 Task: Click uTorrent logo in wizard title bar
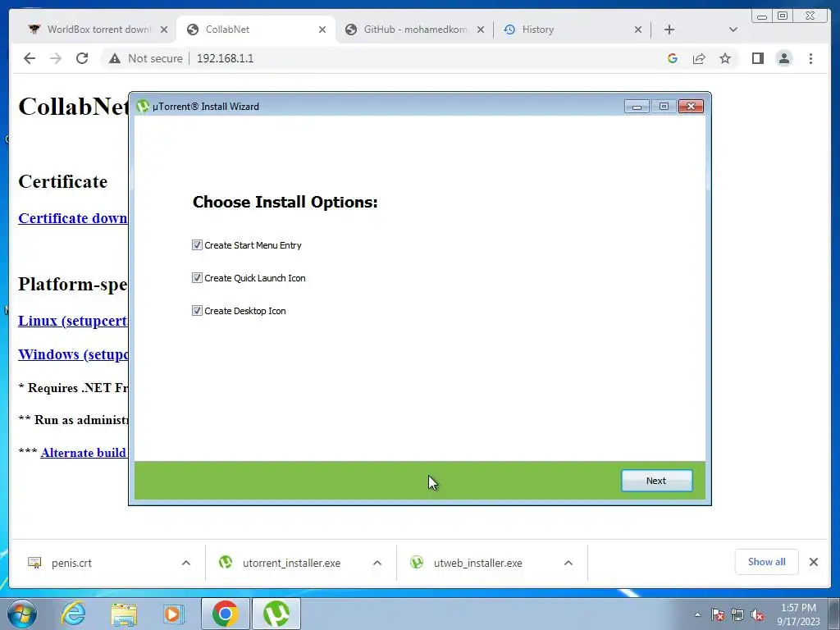[143, 106]
